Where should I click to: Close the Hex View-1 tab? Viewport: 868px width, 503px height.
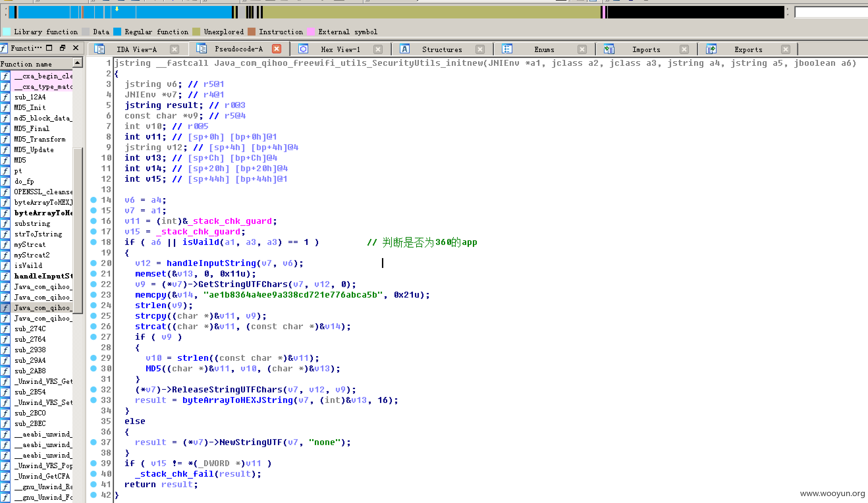[378, 49]
